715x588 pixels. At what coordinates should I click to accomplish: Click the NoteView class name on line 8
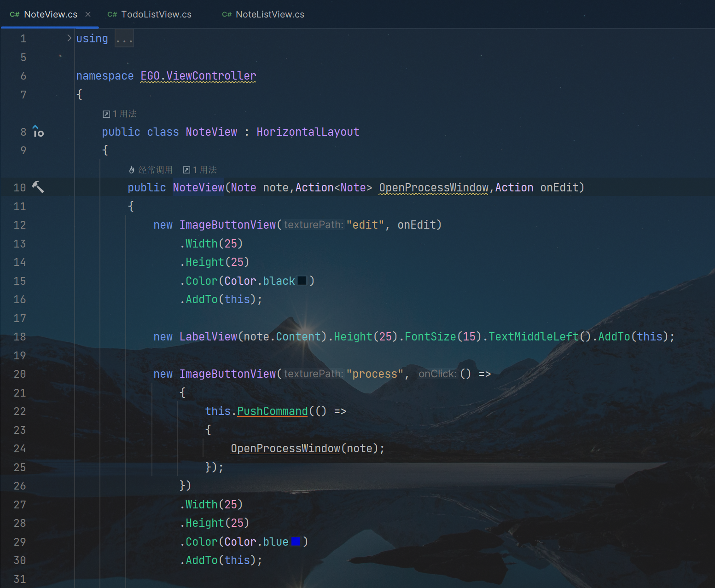[211, 132]
